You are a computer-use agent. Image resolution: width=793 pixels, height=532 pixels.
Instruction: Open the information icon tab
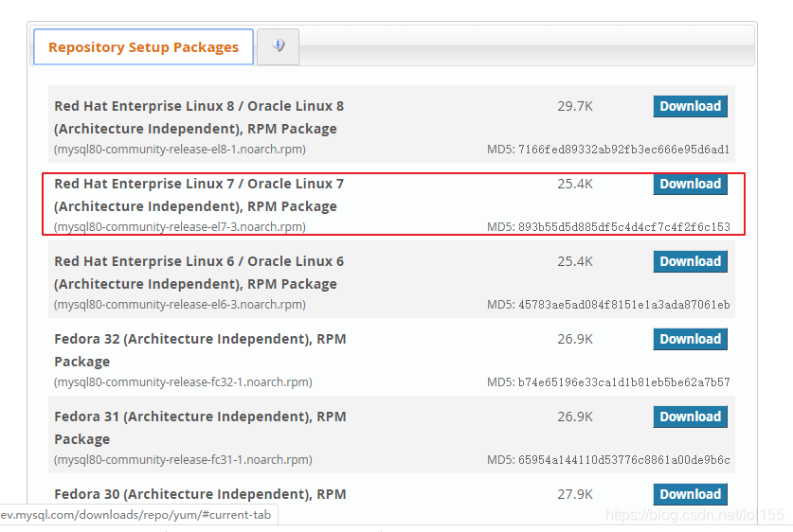pos(279,47)
